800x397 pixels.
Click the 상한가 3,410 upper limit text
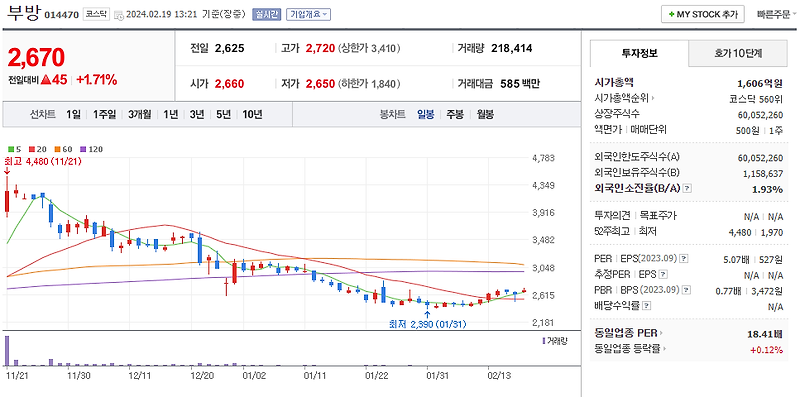(x=369, y=48)
